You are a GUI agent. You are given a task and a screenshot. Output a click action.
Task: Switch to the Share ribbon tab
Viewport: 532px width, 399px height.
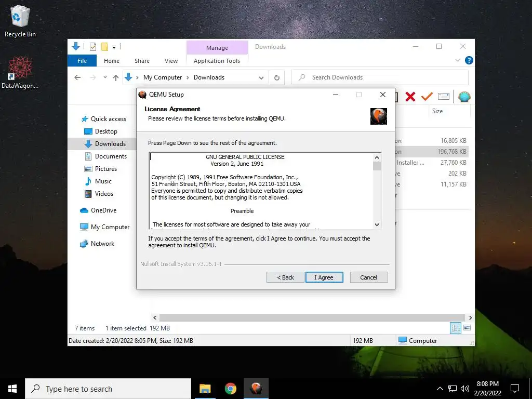[142, 61]
